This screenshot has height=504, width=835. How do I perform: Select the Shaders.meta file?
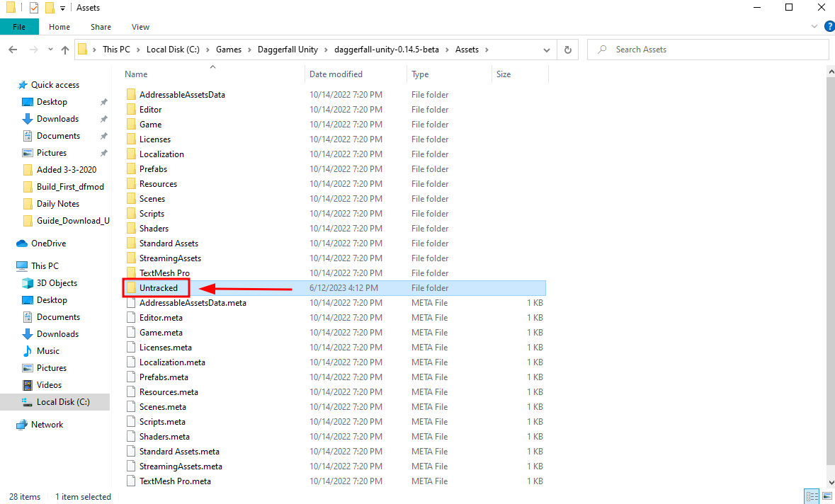pos(164,437)
